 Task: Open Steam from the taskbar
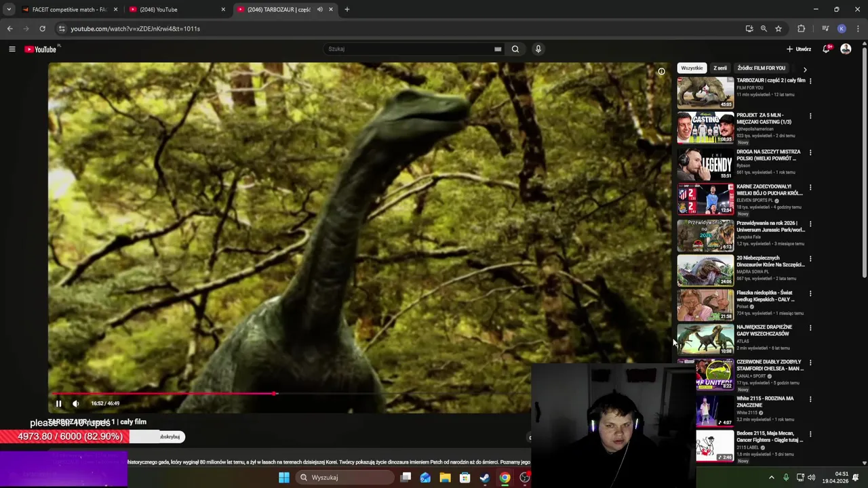485,477
